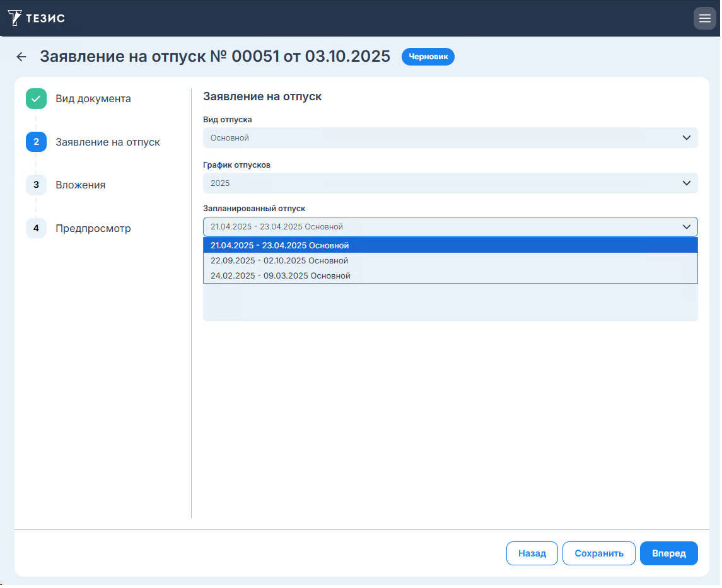
Task: Click the Черновик status badge
Action: coord(428,57)
